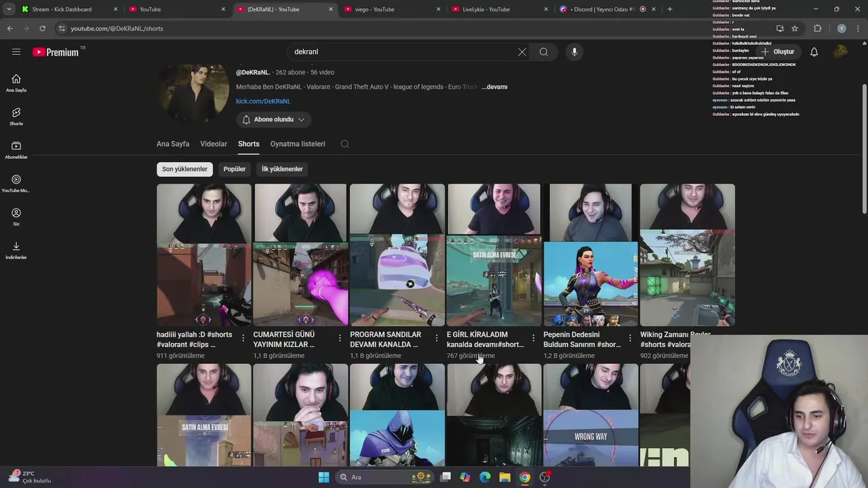Reload the page in the browser
Image resolution: width=868 pixels, height=488 pixels.
coord(42,28)
